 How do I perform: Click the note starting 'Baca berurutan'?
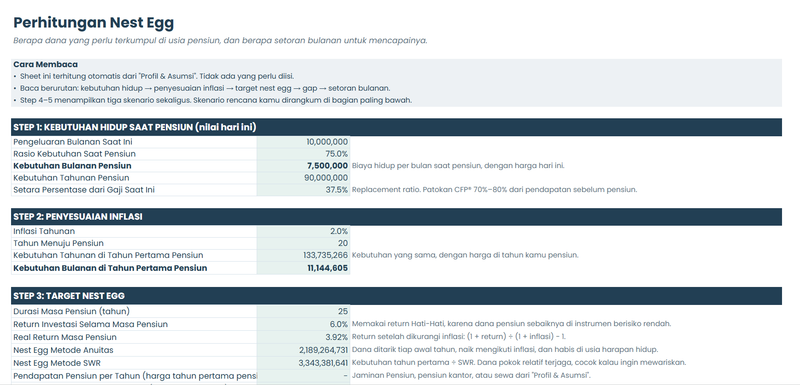coord(202,88)
